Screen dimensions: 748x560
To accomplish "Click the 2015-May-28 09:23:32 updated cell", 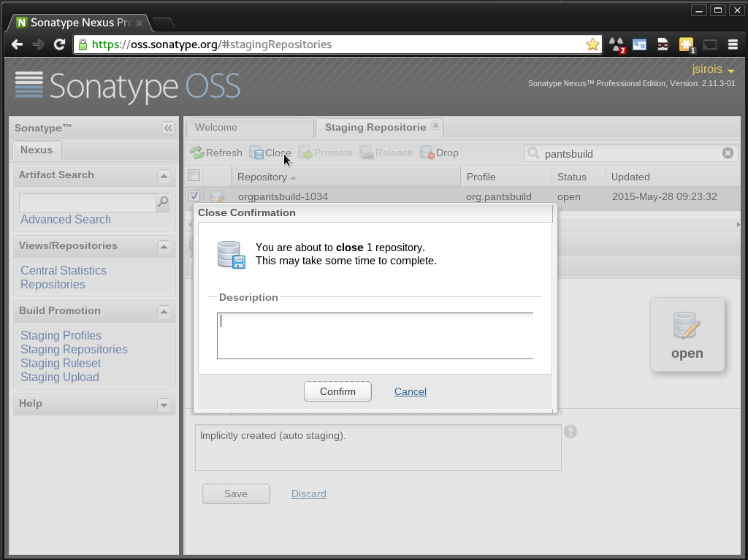I will click(664, 196).
